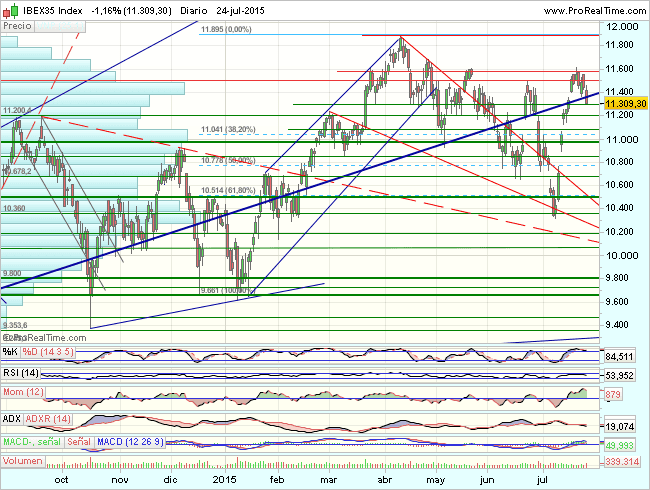Click the ADX indicator label

click(x=12, y=419)
